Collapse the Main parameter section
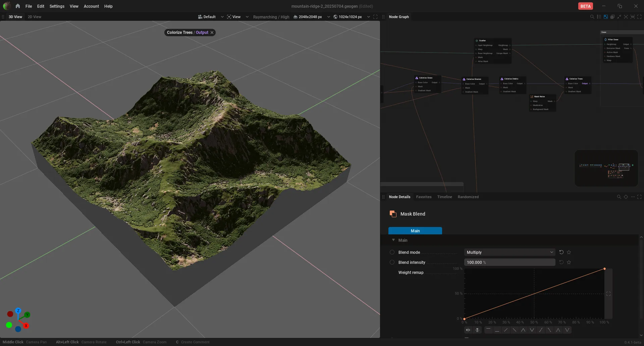The image size is (644, 346). click(393, 240)
